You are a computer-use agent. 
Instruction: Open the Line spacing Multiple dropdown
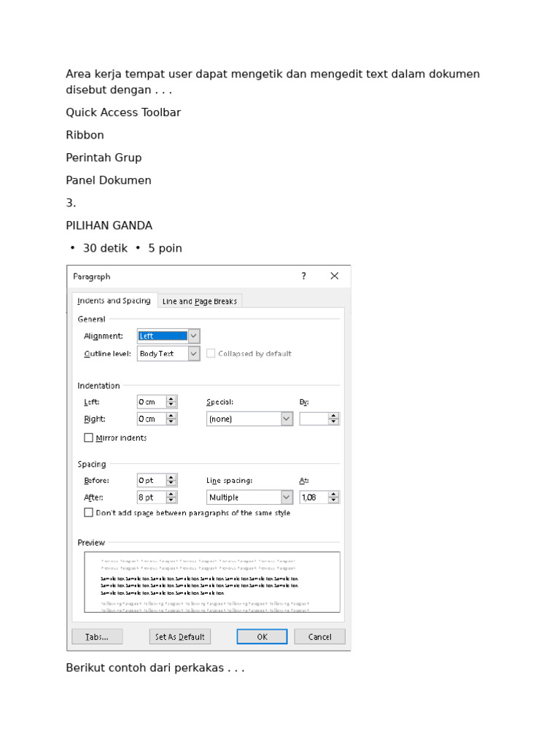pyautogui.click(x=249, y=498)
